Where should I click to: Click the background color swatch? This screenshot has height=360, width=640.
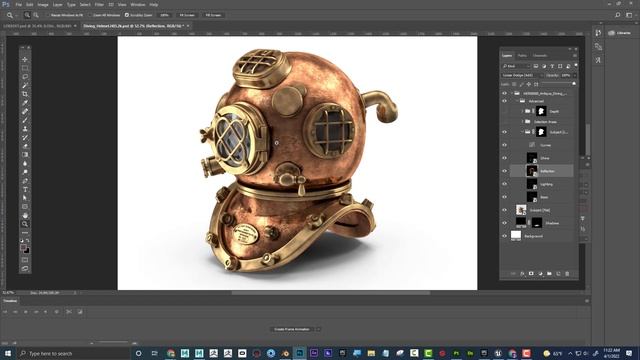pyautogui.click(x=27, y=251)
